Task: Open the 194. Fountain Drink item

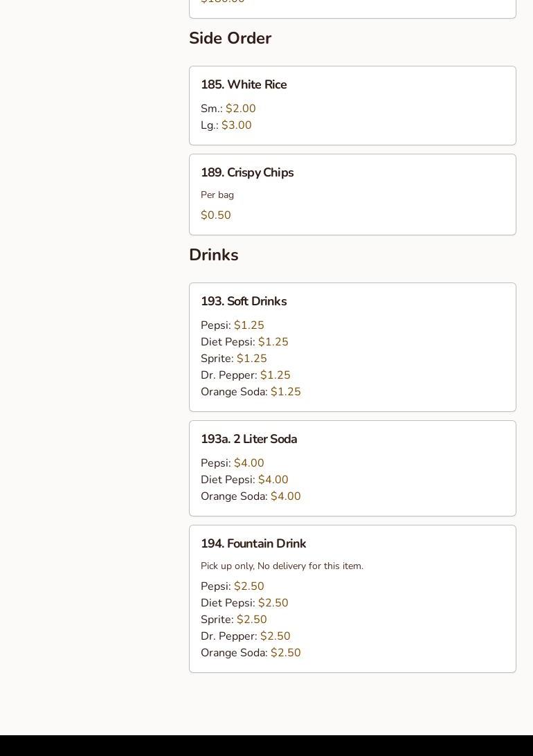Action: [x=253, y=543]
